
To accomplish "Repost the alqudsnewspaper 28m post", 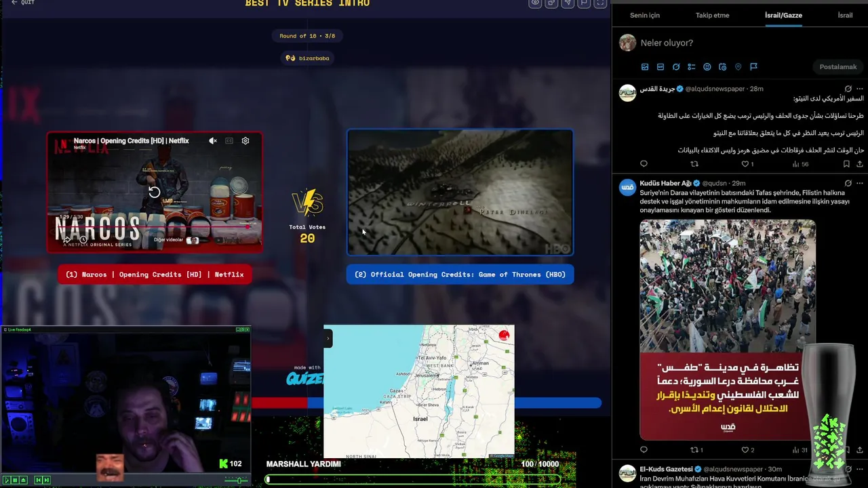I will pyautogui.click(x=694, y=164).
